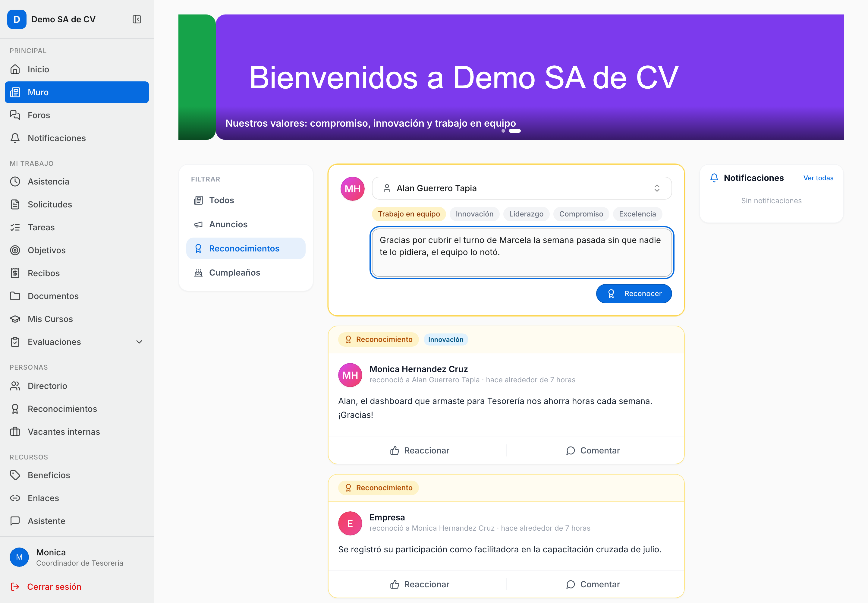Select the Excelencia value chip
The height and width of the screenshot is (603, 868).
pyautogui.click(x=638, y=214)
